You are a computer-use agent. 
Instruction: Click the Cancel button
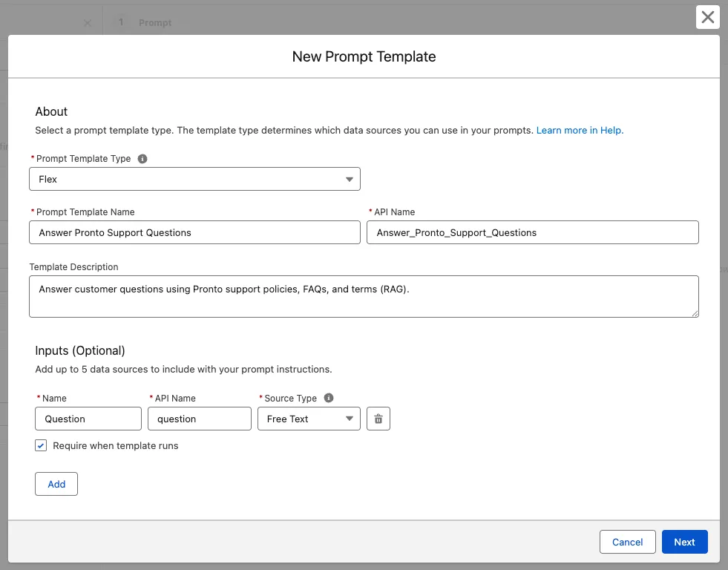pos(627,542)
